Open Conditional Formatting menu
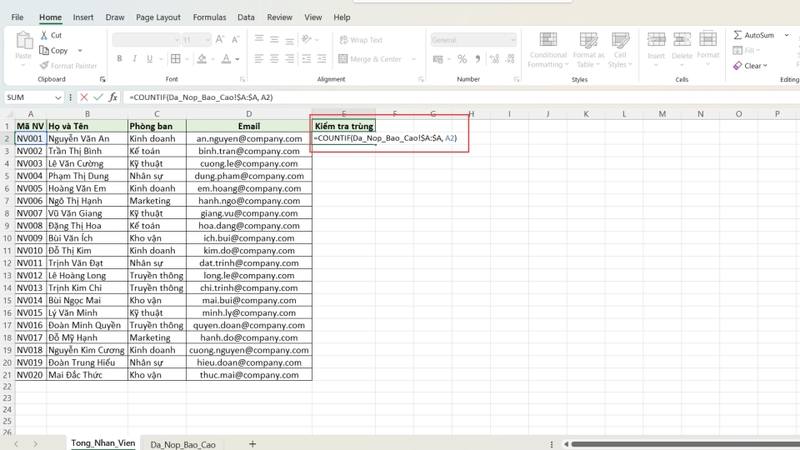This screenshot has height=450, width=800. 548,50
